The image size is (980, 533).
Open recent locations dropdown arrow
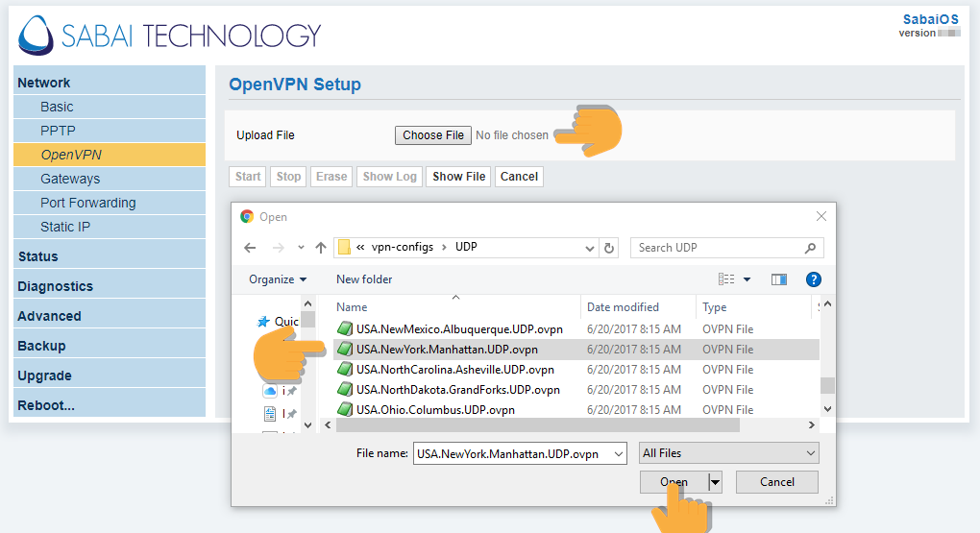(x=302, y=248)
